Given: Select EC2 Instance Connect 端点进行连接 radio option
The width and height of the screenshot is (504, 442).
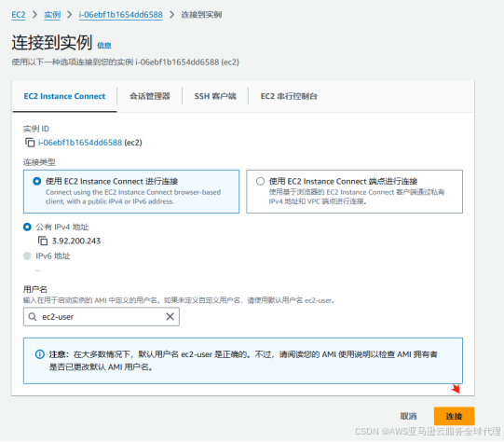Looking at the screenshot, I should (x=260, y=181).
